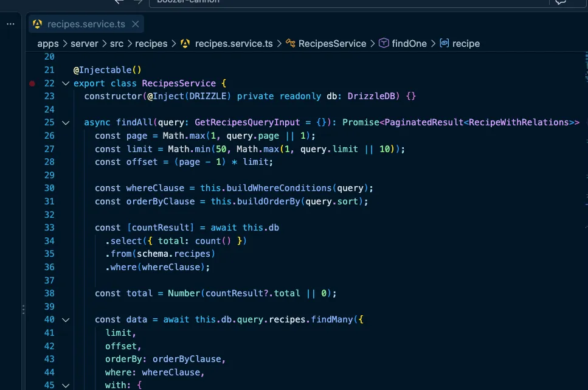Click line number 38 in the gutter
Viewport: 588px width, 390px height.
click(x=49, y=293)
